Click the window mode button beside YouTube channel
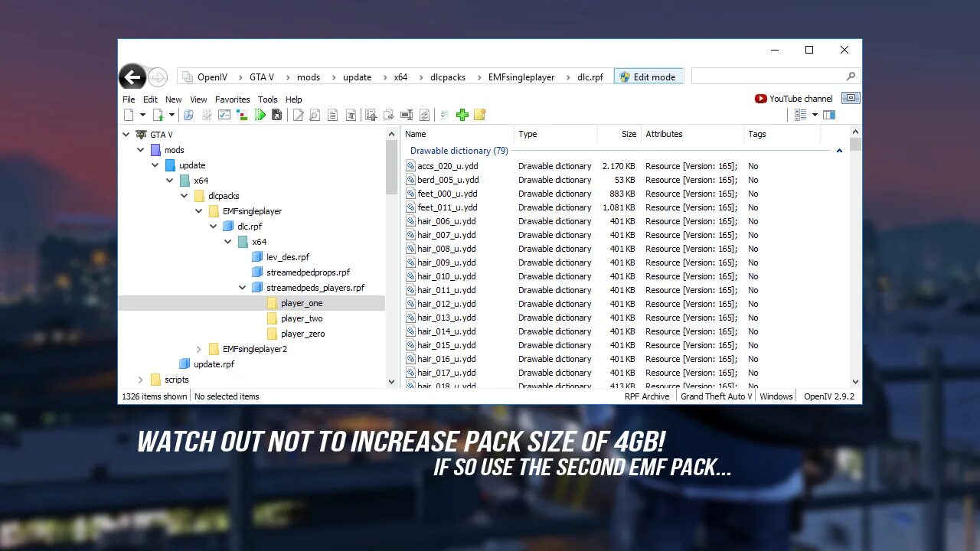The image size is (980, 551). pos(851,98)
